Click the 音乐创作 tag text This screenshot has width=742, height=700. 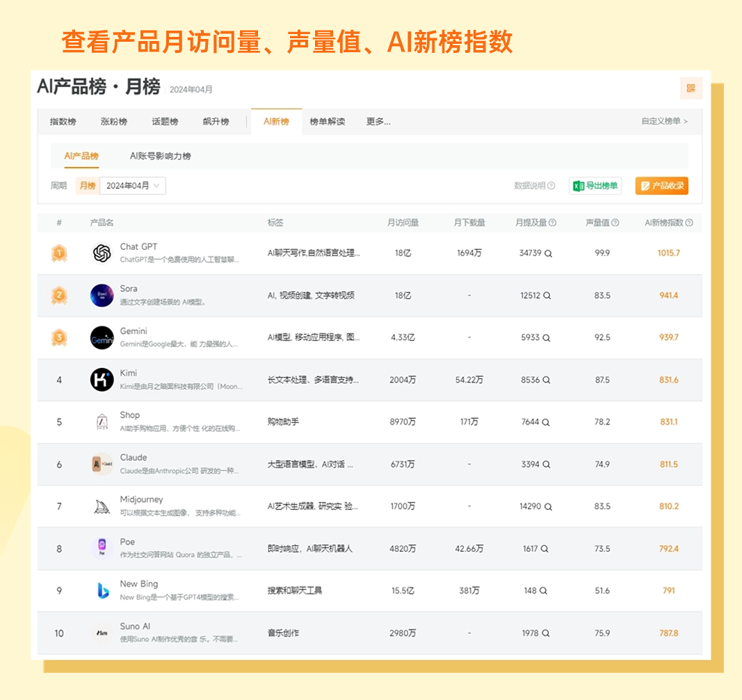coord(283,633)
